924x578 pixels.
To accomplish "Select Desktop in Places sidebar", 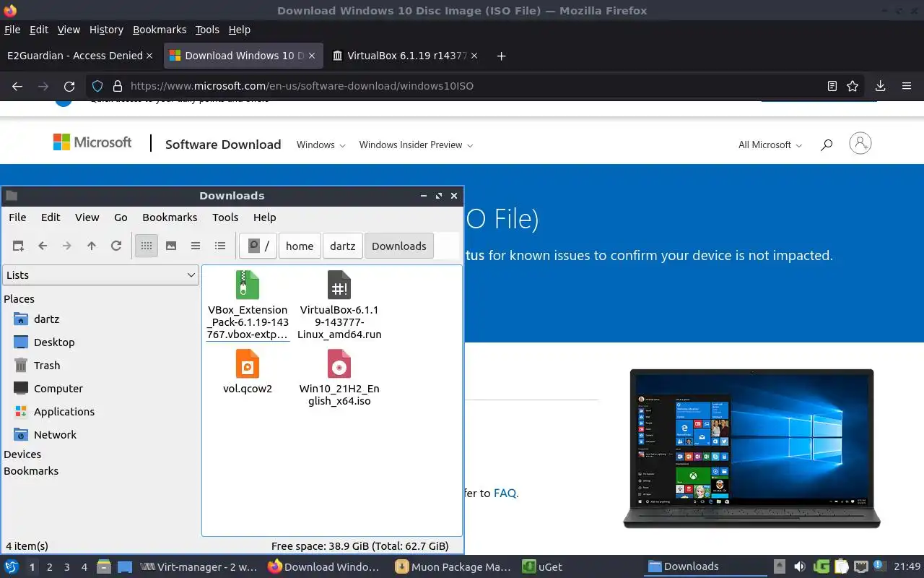I will pos(54,342).
